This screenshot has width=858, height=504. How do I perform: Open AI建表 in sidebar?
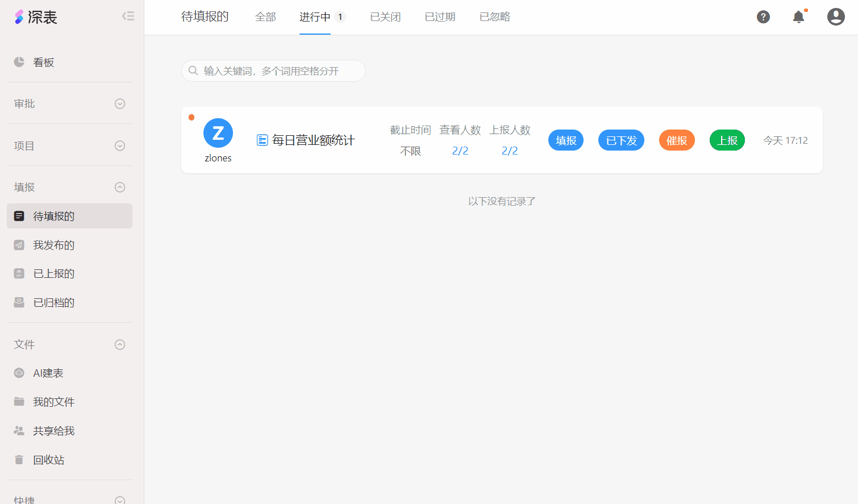tap(48, 373)
